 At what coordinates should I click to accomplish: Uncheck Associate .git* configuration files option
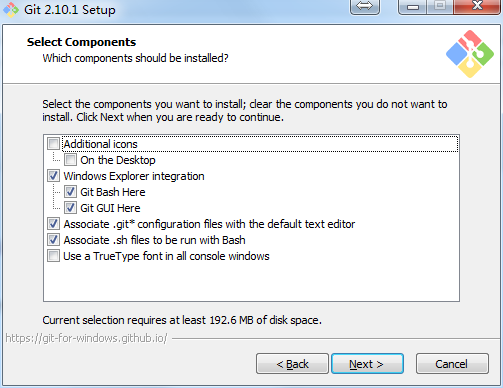[53, 224]
